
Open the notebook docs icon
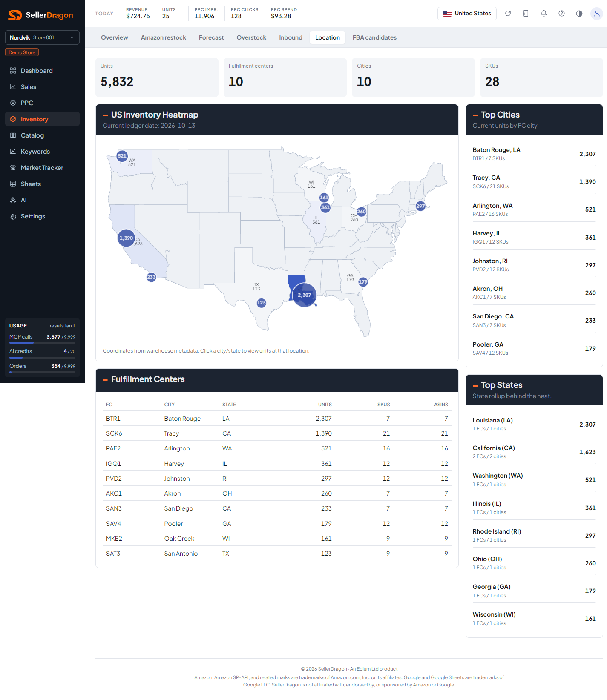(x=526, y=14)
